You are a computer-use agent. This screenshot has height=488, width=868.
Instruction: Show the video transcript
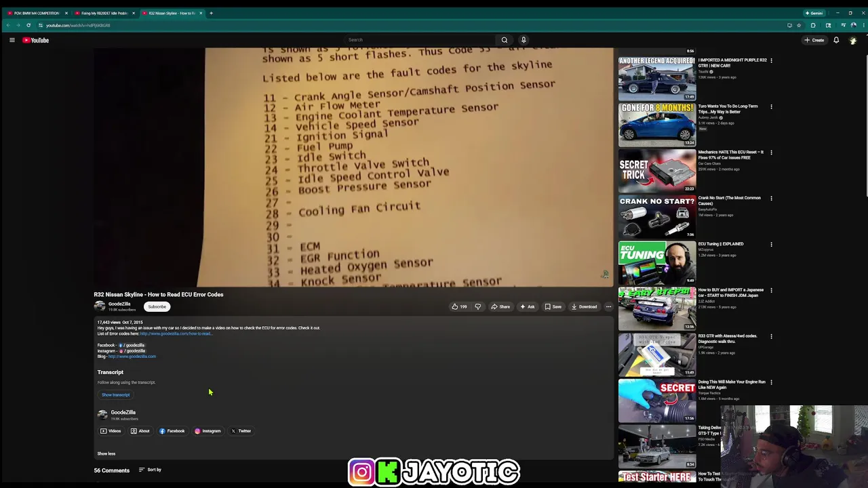(x=115, y=394)
